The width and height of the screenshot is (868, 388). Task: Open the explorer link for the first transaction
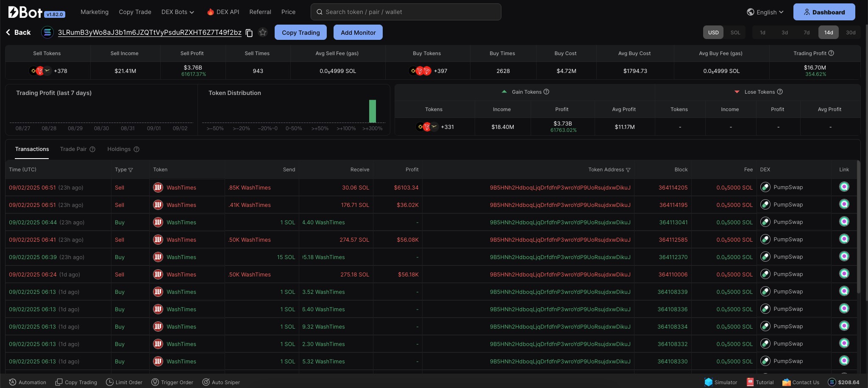click(x=844, y=187)
